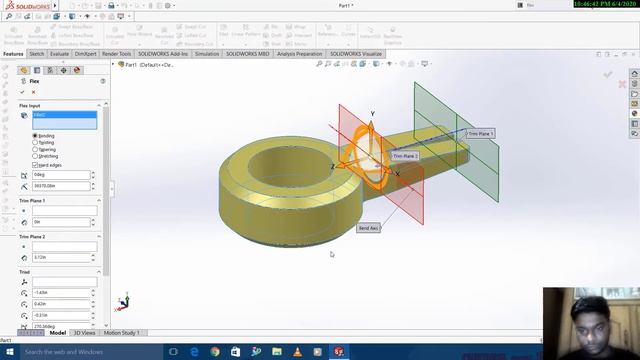Image resolution: width=640 pixels, height=360 pixels.
Task: Open the Analysis Preparation tab
Action: point(300,54)
